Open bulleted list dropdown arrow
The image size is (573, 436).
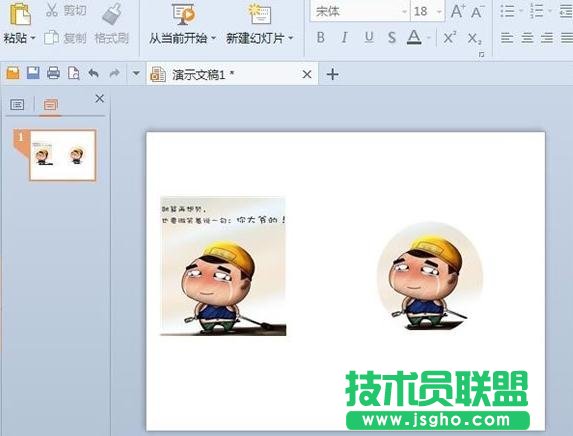click(x=520, y=11)
